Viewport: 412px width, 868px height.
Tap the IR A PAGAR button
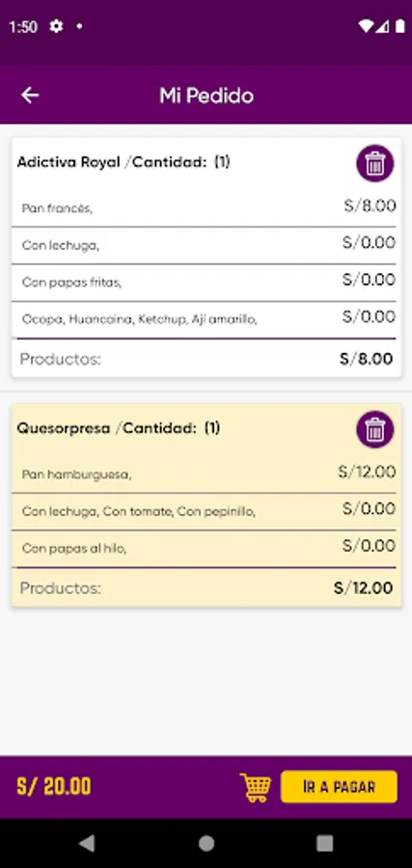coord(339,787)
